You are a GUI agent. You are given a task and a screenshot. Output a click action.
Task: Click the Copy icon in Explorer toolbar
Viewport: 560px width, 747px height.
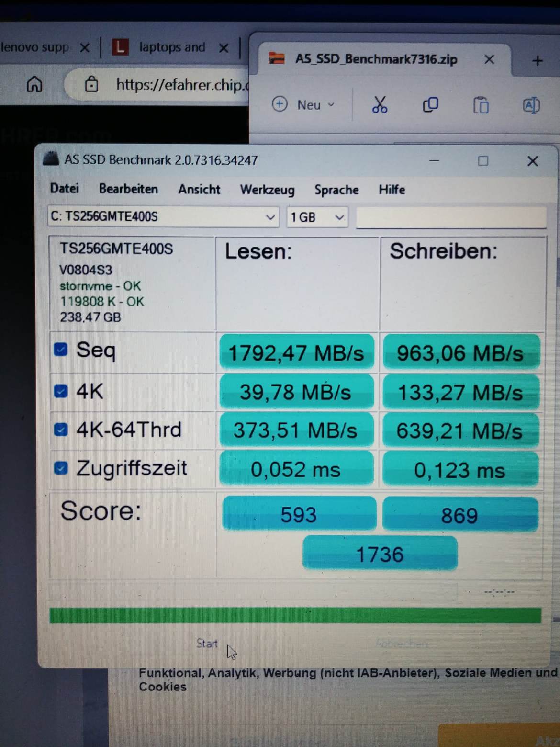(x=430, y=104)
